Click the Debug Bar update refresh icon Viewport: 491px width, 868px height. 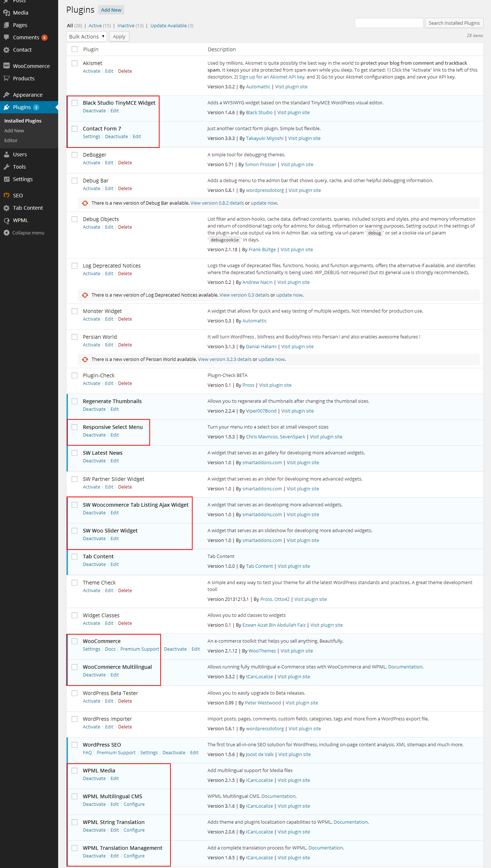point(85,203)
